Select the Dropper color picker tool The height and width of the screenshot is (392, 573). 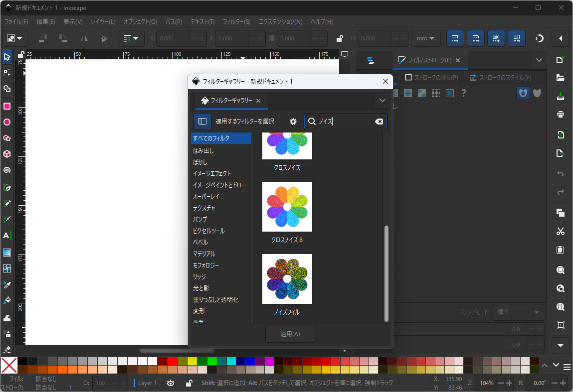coord(6,285)
